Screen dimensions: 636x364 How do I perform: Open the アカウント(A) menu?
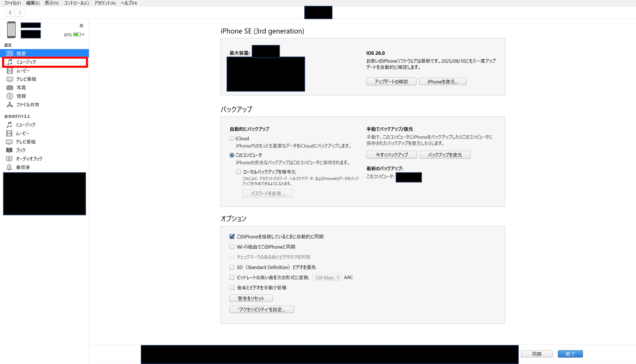(105, 3)
